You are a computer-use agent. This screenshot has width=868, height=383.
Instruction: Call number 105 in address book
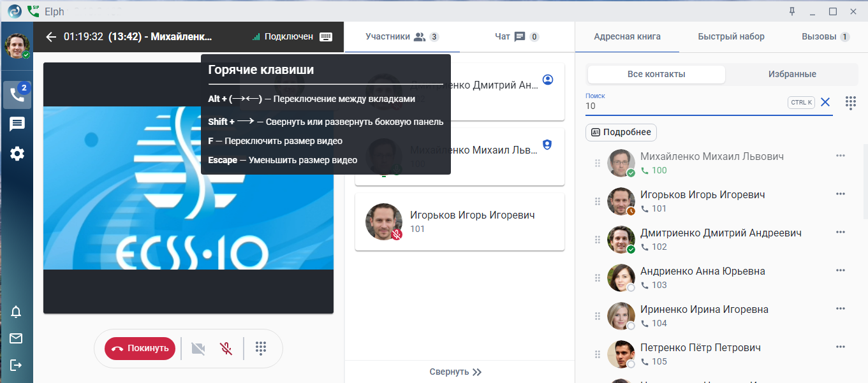[654, 361]
